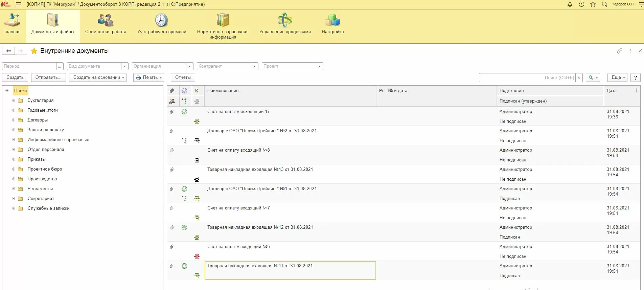
Task: Click the Создать button
Action: pyautogui.click(x=15, y=77)
